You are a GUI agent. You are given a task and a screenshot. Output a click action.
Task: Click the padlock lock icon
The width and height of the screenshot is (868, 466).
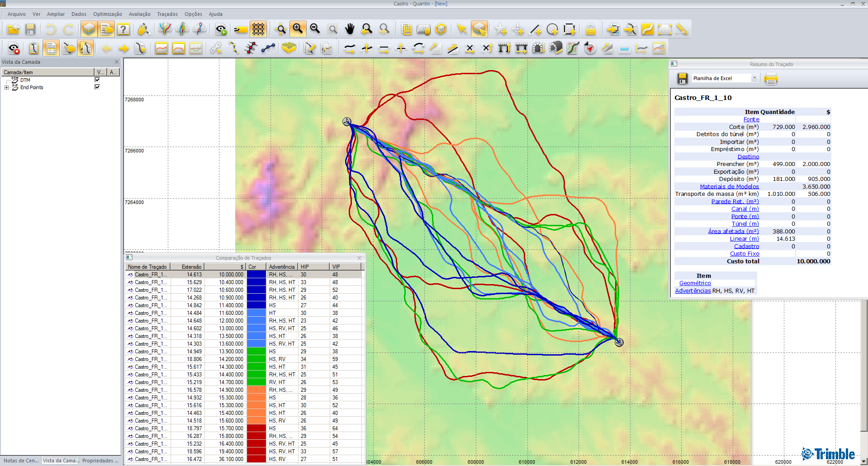click(x=590, y=29)
